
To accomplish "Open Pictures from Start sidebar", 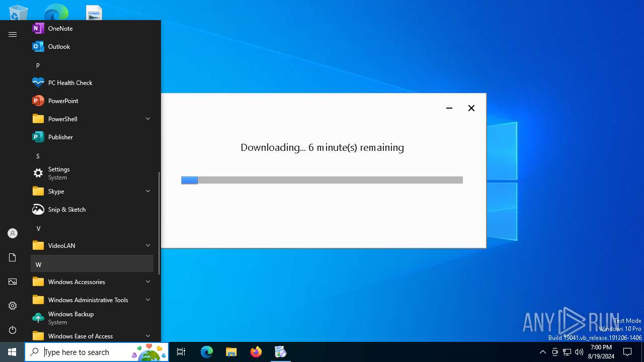I will (x=13, y=282).
